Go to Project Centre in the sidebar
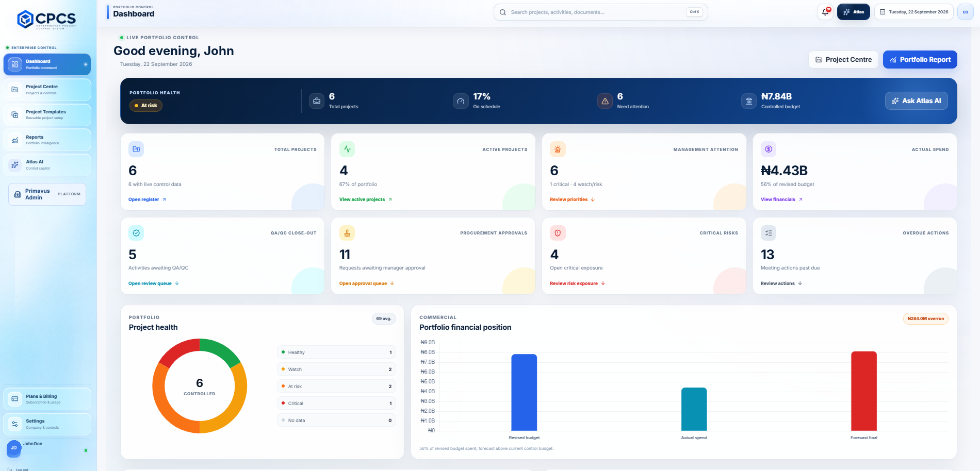 coord(47,90)
